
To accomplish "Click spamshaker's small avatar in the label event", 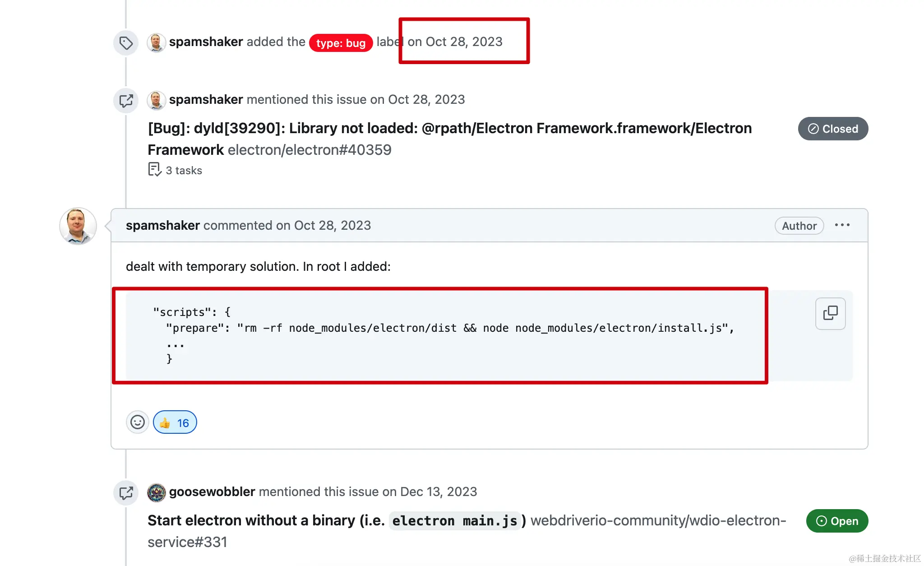I will (156, 42).
